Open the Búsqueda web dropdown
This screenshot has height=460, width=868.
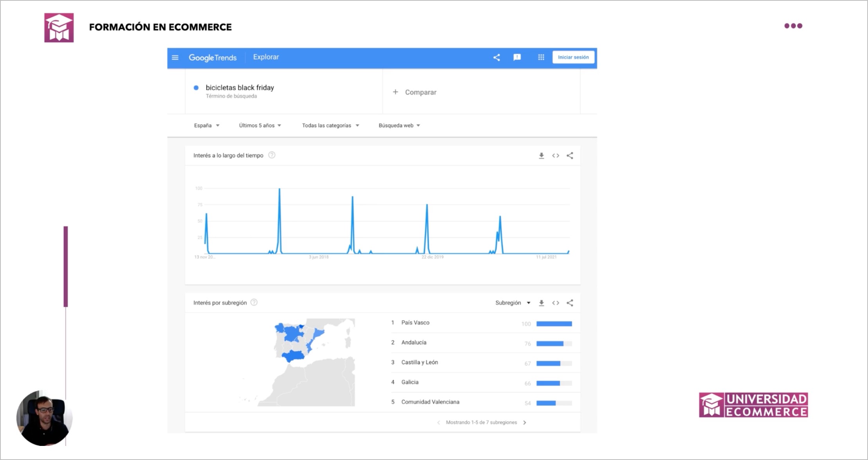pos(399,126)
